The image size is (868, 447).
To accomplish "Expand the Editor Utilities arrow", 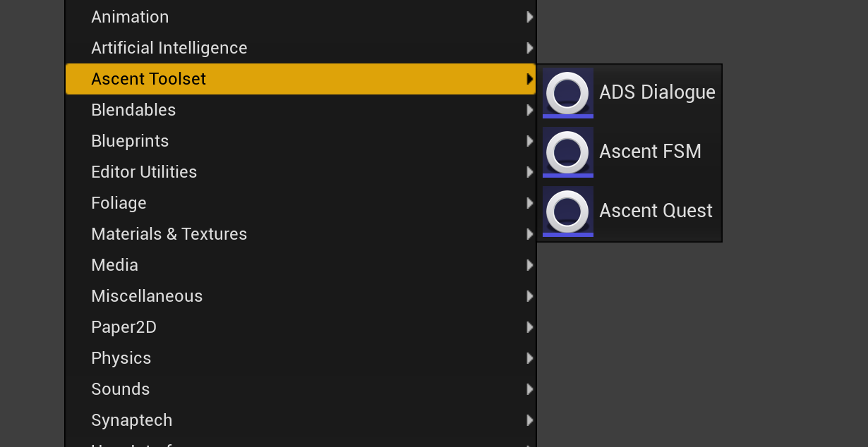I will point(529,172).
